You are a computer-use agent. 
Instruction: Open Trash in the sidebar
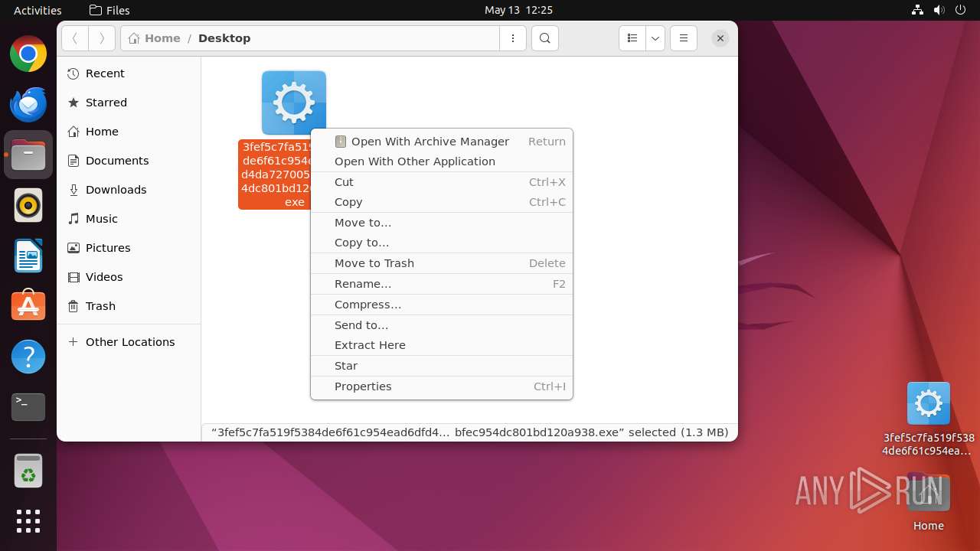click(129, 306)
